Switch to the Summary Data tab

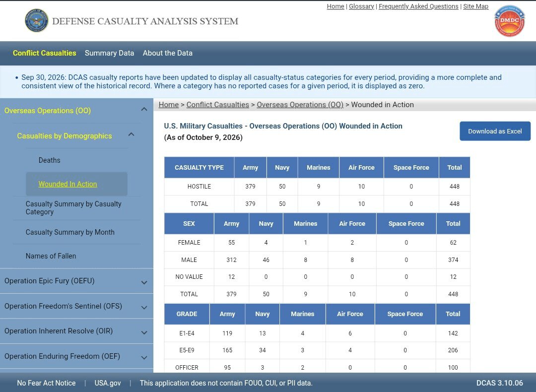[x=109, y=53]
